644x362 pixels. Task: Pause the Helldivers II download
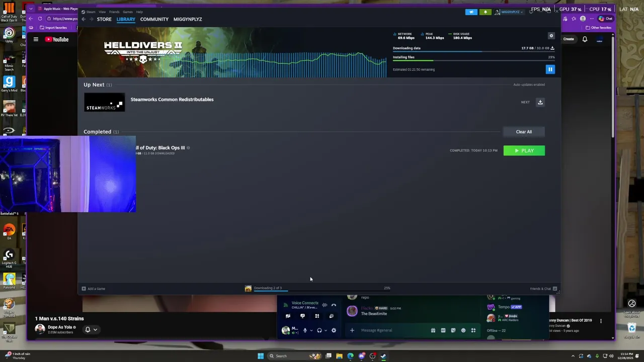click(x=550, y=69)
